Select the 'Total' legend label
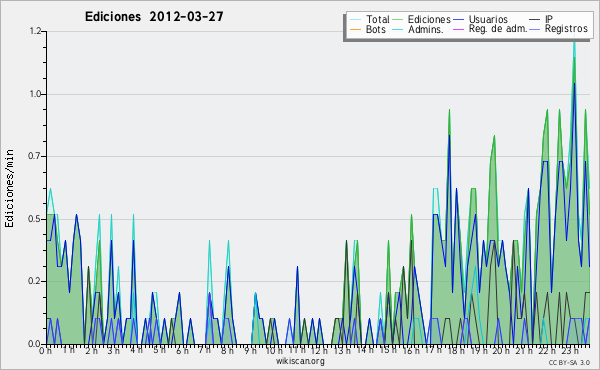The image size is (600, 370). tap(378, 19)
